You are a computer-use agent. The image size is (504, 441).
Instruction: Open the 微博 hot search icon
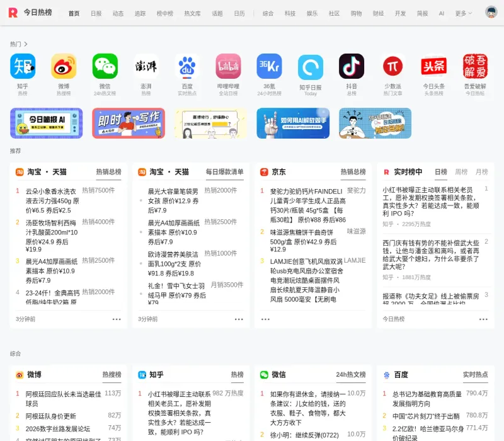click(64, 66)
